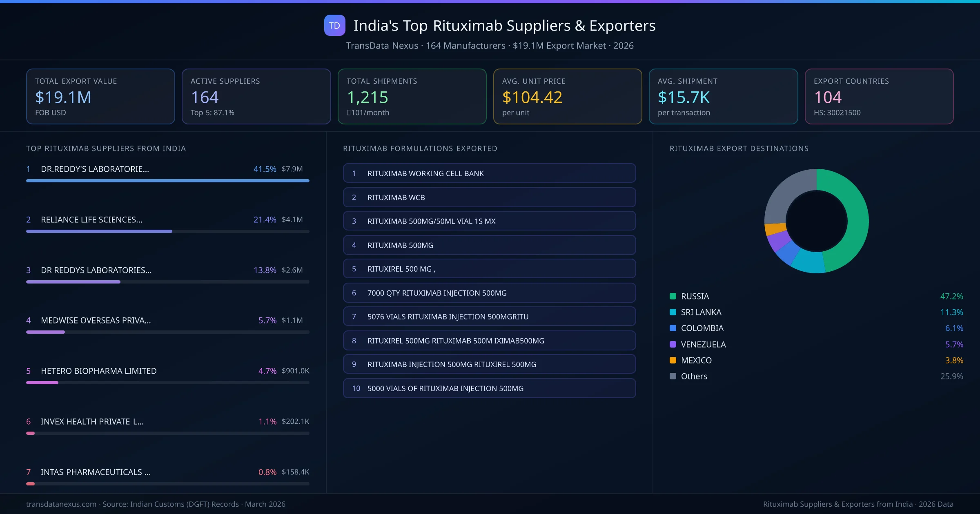
Task: Switch to the EXPORT COUNTRIES stat card
Action: coord(880,96)
